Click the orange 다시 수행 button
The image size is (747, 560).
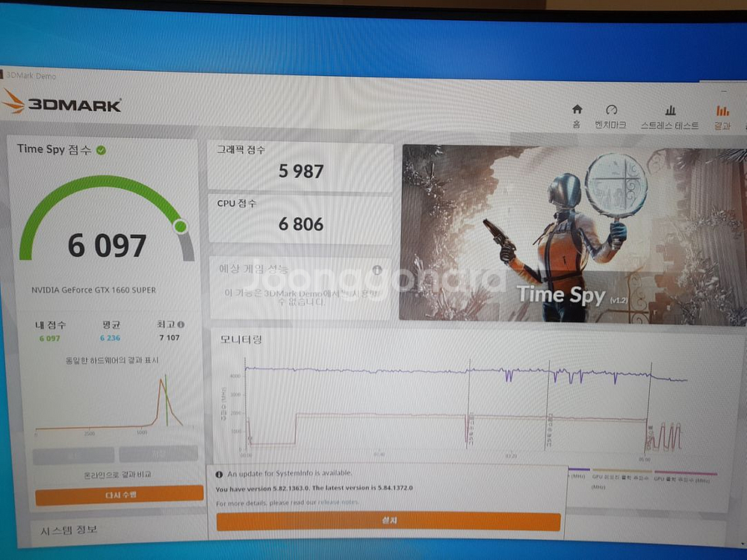[119, 495]
